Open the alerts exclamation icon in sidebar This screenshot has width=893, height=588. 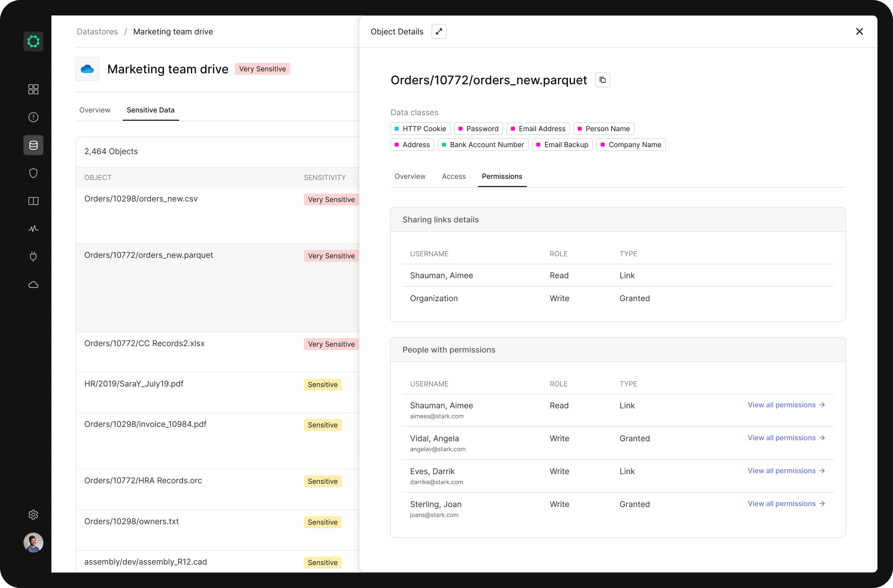tap(33, 117)
